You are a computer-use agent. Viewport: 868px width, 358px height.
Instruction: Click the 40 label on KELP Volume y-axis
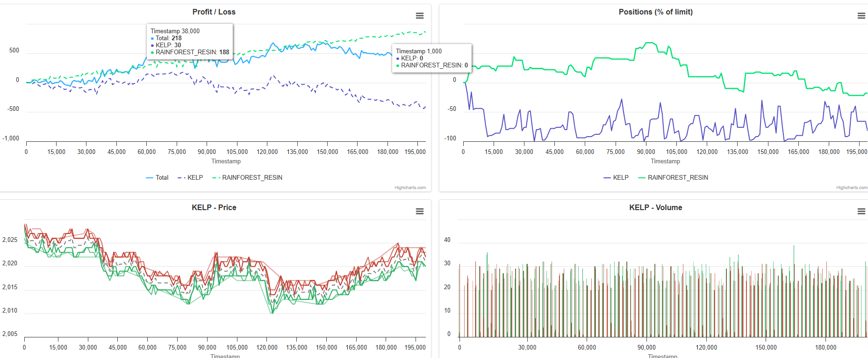tap(447, 240)
